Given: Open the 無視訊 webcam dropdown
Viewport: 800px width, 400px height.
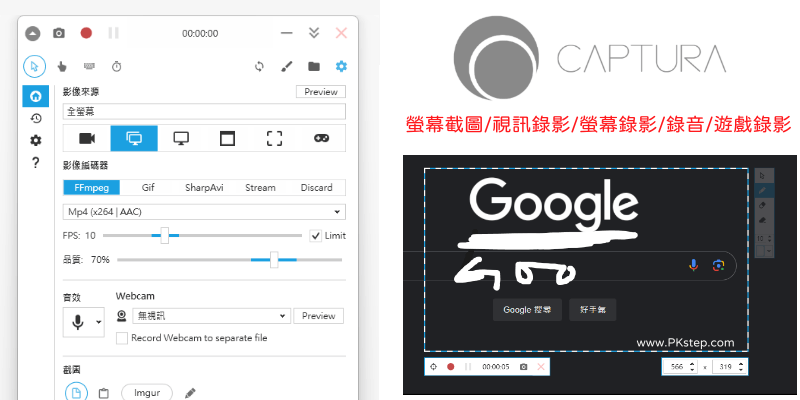Looking at the screenshot, I should pos(211,316).
